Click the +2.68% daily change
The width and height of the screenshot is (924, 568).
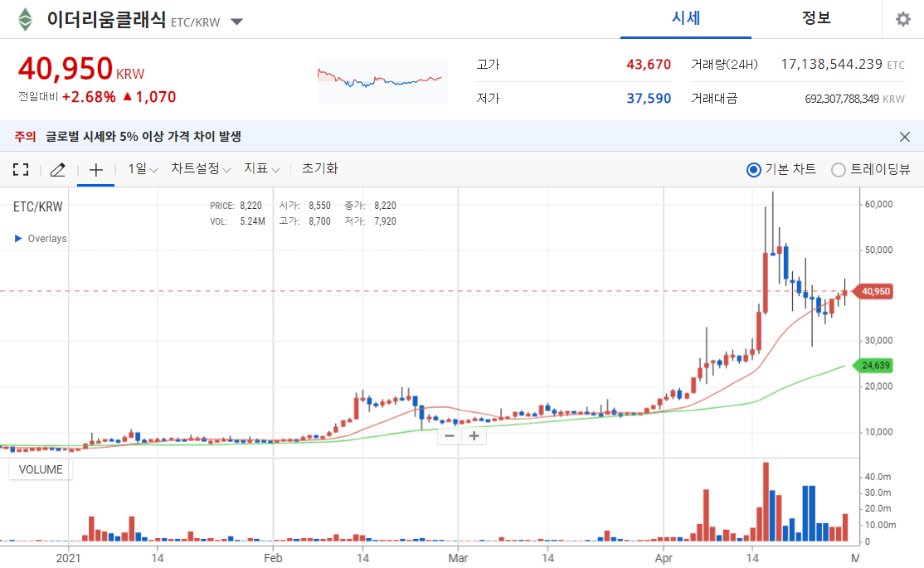pyautogui.click(x=89, y=97)
